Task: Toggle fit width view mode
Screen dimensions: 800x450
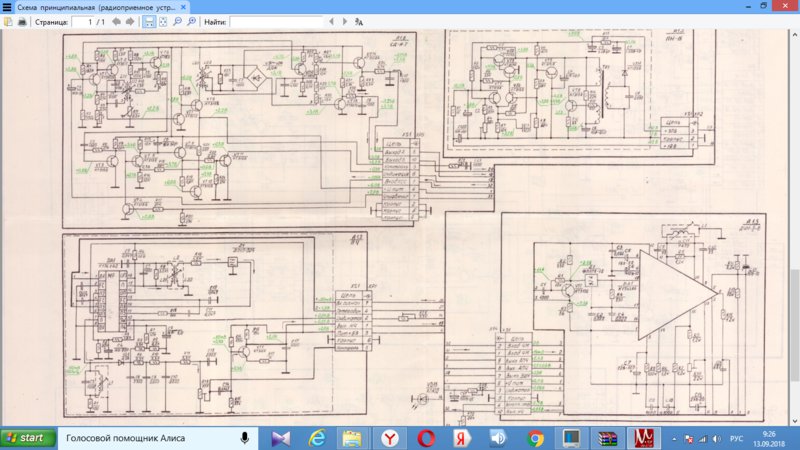Action: pos(148,22)
